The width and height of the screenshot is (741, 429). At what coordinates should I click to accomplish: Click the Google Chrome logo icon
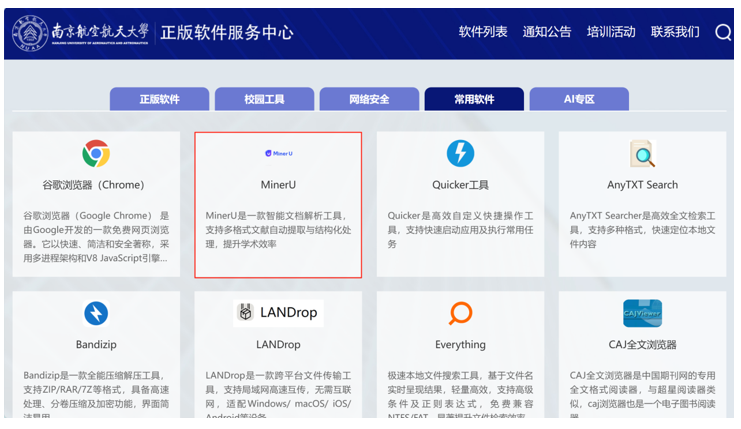click(96, 153)
